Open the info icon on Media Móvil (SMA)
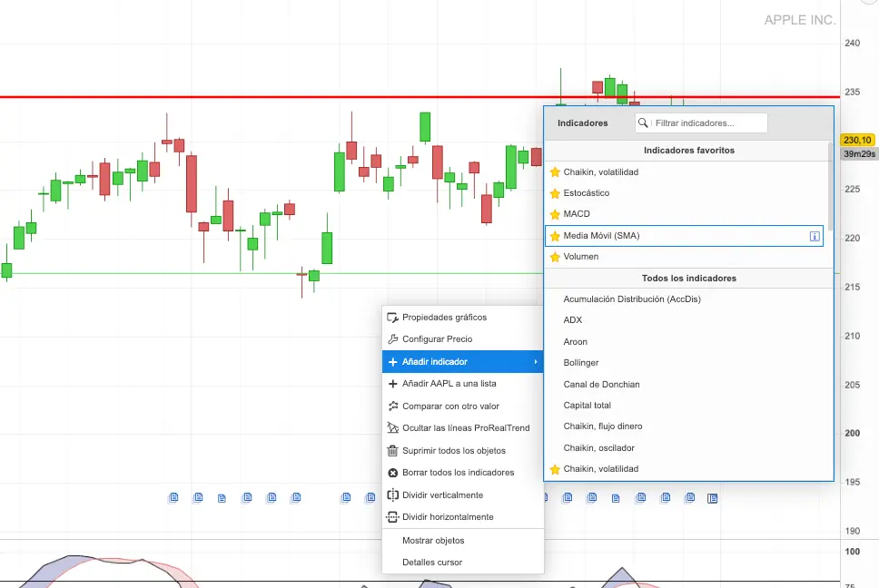The width and height of the screenshot is (879, 588). pyautogui.click(x=815, y=236)
